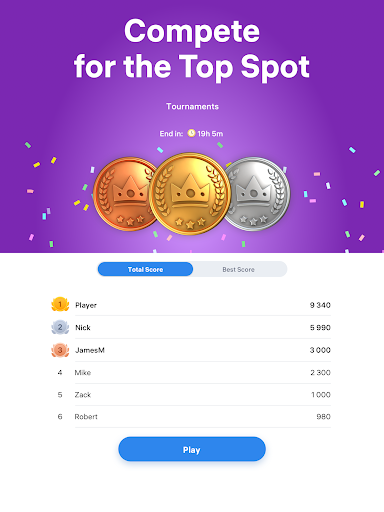Click the bronze rank 3 badge
Viewport: 384px width, 512px height.
coord(60,350)
